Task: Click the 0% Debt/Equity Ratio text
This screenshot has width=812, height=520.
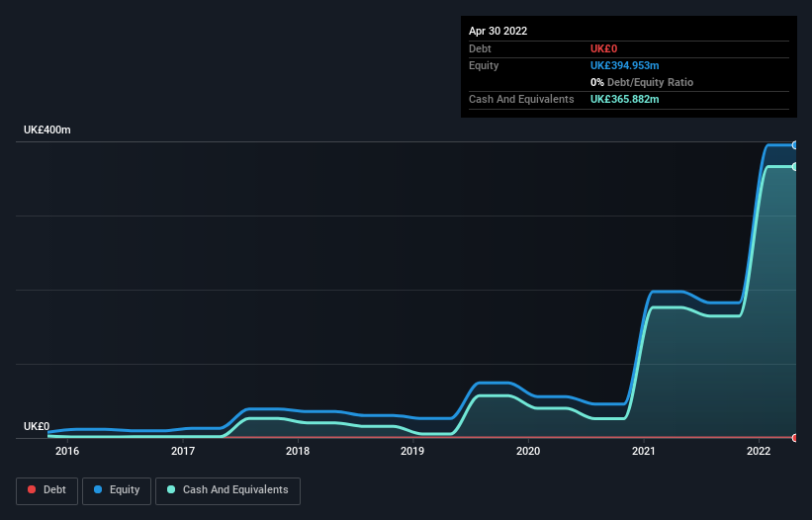Action: click(x=642, y=82)
